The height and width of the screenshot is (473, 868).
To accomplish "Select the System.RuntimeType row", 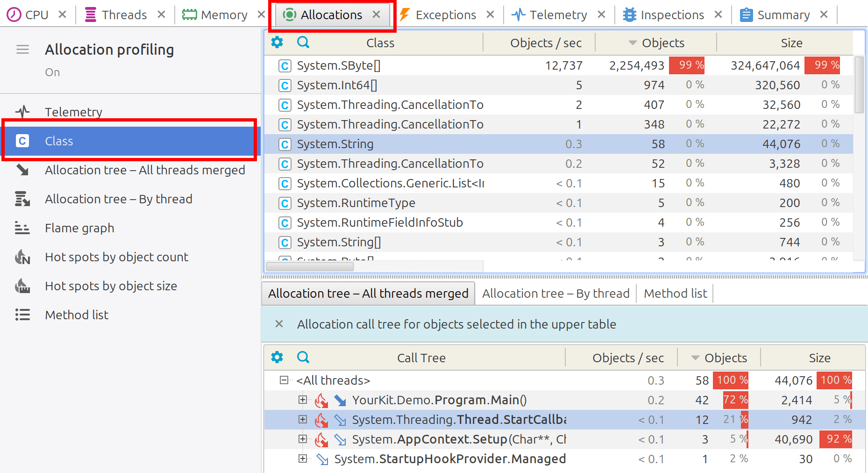I will click(559, 203).
